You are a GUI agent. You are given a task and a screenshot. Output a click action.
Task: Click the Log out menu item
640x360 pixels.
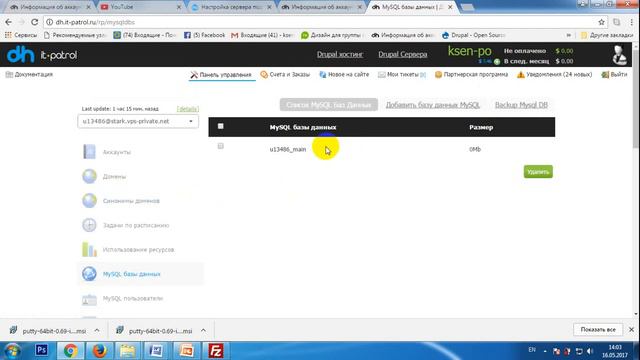coord(614,75)
